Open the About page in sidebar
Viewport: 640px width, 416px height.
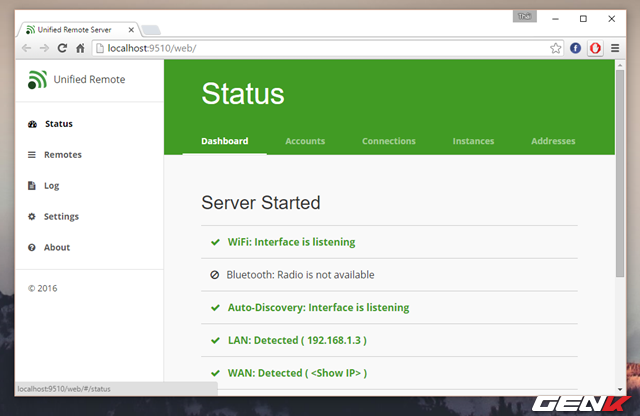(x=57, y=247)
